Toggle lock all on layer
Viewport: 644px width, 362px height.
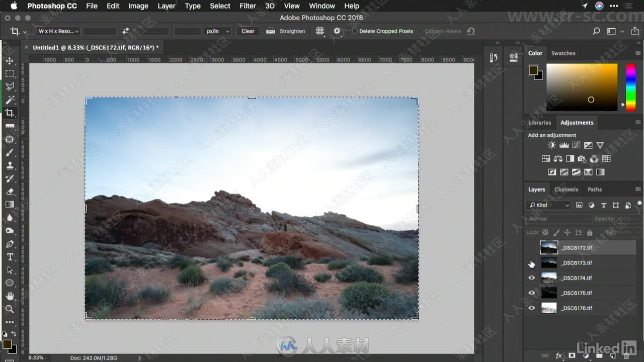pyautogui.click(x=590, y=233)
